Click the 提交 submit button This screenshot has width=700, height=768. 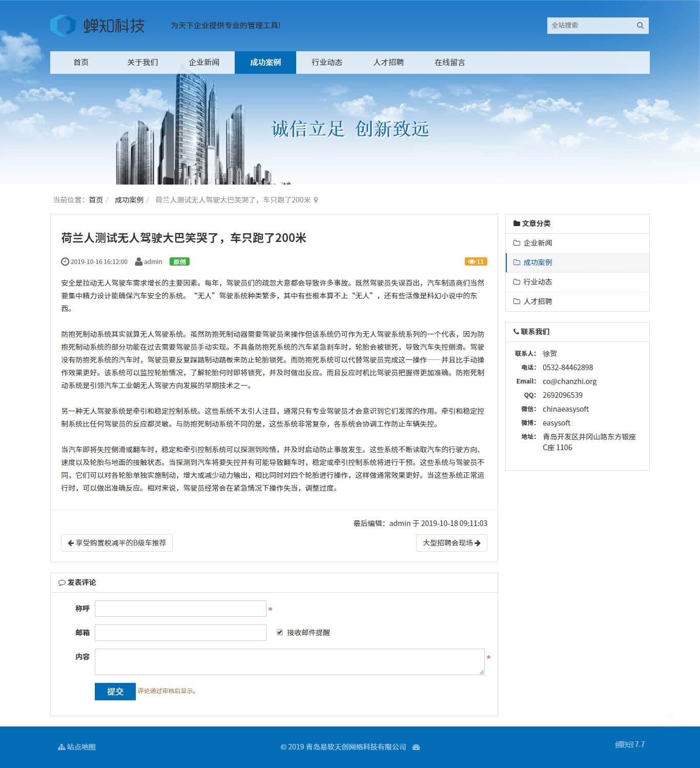click(115, 691)
